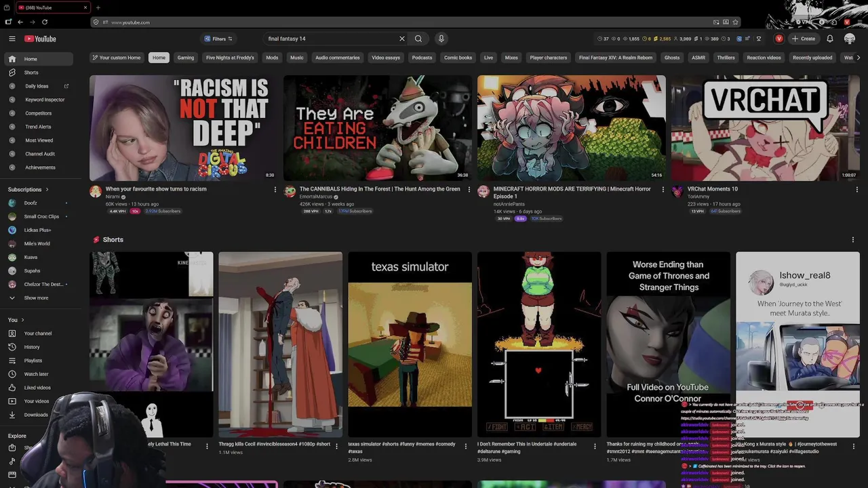Open options for 'The CANNIBALS Hiding' video
The image size is (868, 488).
(x=469, y=190)
